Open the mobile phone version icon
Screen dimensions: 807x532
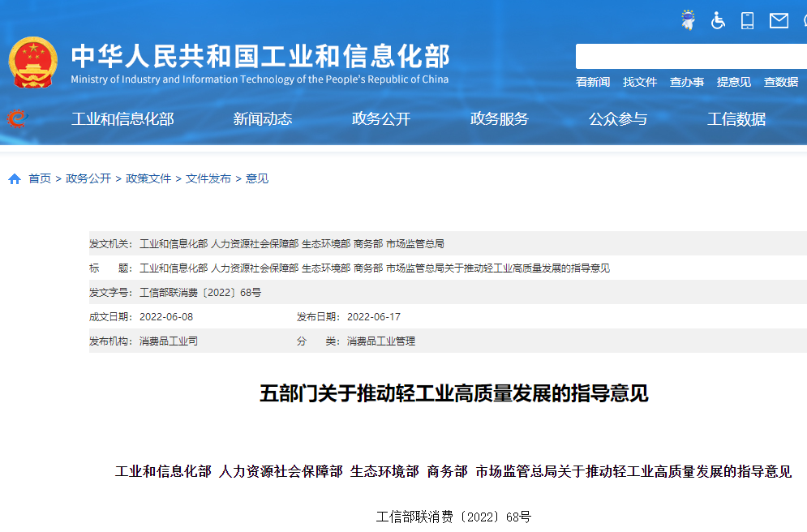click(747, 20)
